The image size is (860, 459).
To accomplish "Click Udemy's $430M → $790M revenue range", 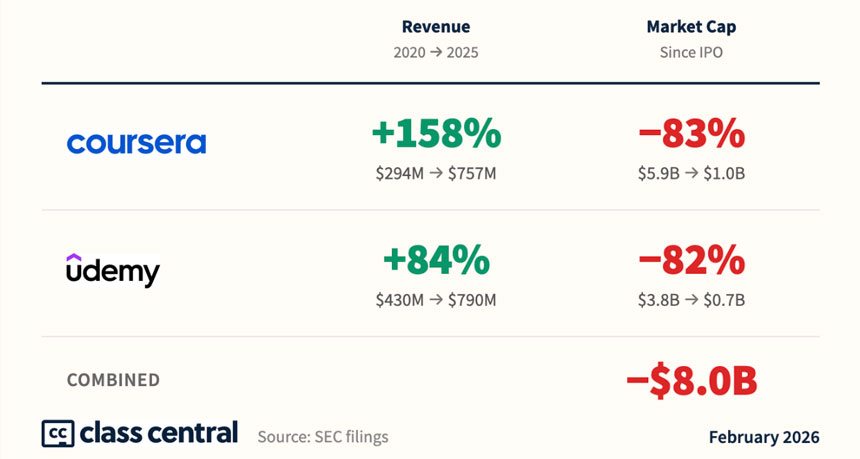I will click(436, 299).
